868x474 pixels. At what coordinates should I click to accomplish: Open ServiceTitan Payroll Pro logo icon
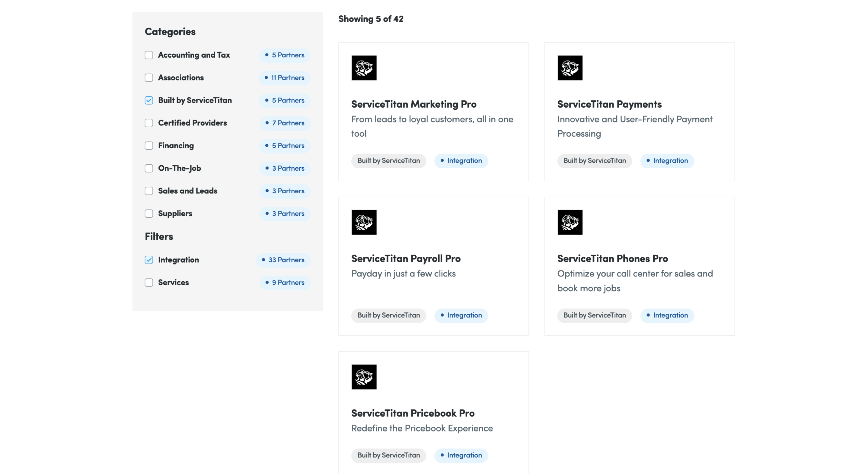coord(364,222)
